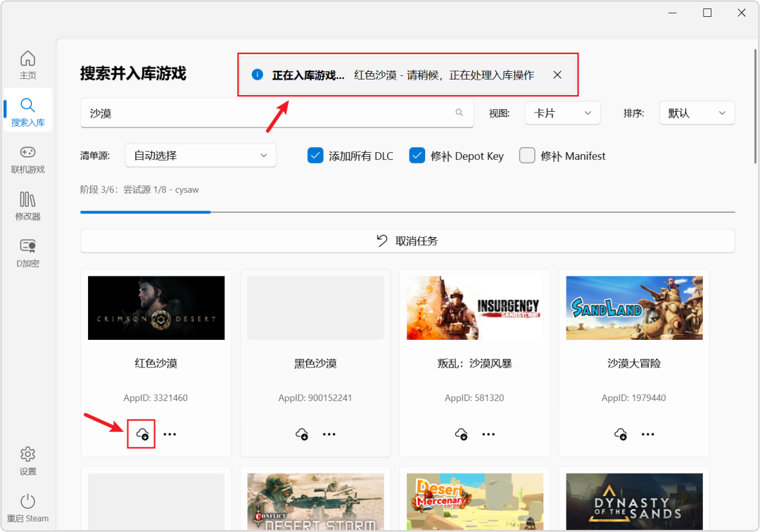Enable 修补 Manifest checkbox
This screenshot has width=760, height=532.
(527, 156)
